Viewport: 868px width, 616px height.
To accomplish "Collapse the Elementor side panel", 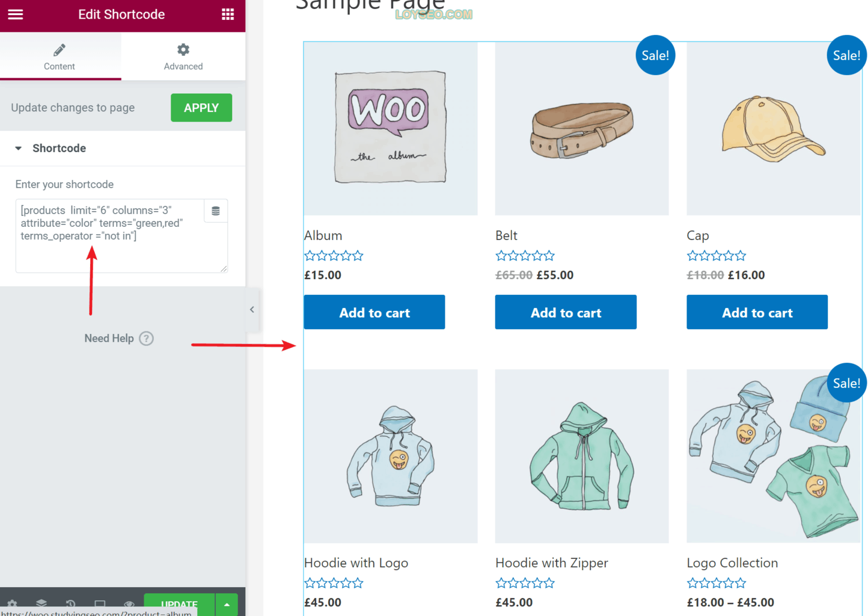I will point(252,310).
